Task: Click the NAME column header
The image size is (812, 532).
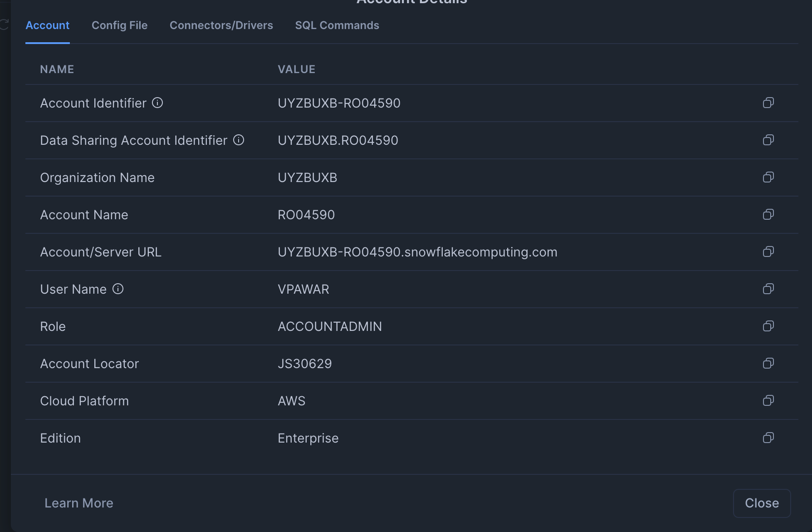Action: click(57, 69)
